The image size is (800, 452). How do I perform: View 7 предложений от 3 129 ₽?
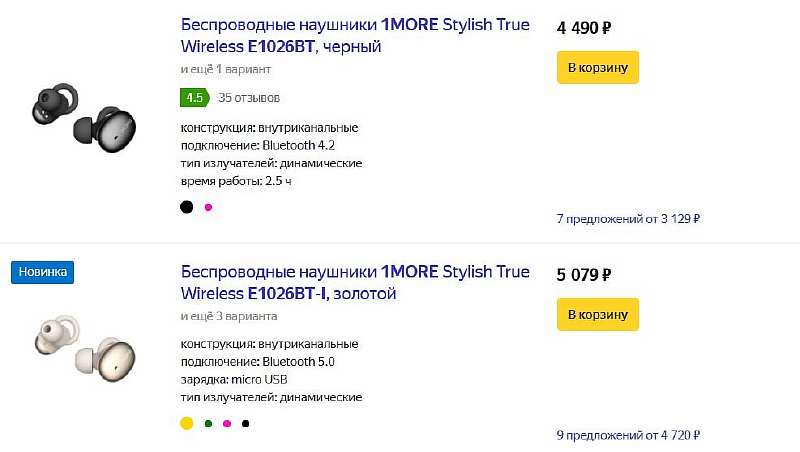point(627,219)
